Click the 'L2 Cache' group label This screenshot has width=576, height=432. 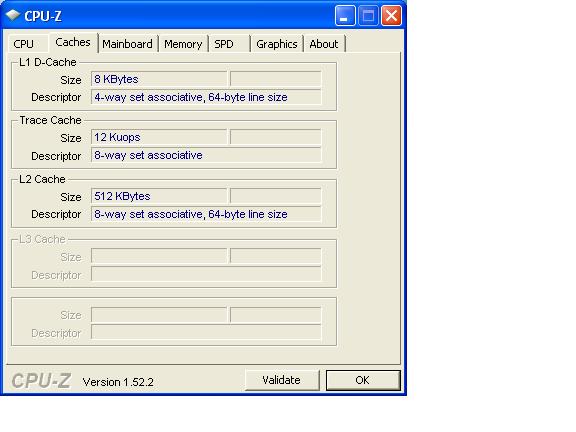(x=42, y=179)
